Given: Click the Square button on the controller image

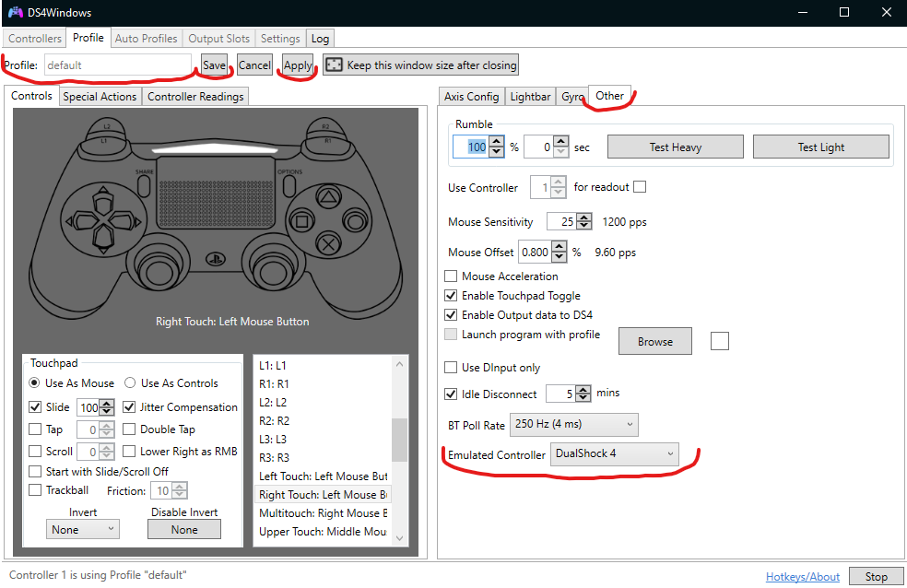Looking at the screenshot, I should (x=301, y=221).
